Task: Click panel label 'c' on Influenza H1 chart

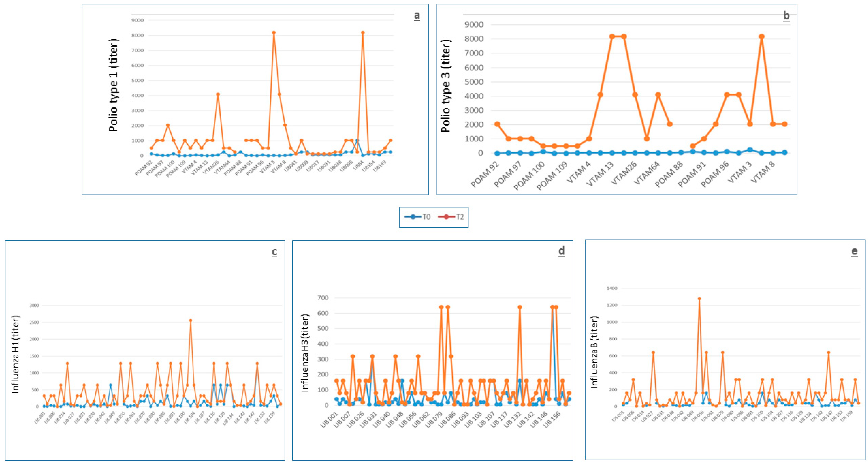Action: tap(274, 252)
